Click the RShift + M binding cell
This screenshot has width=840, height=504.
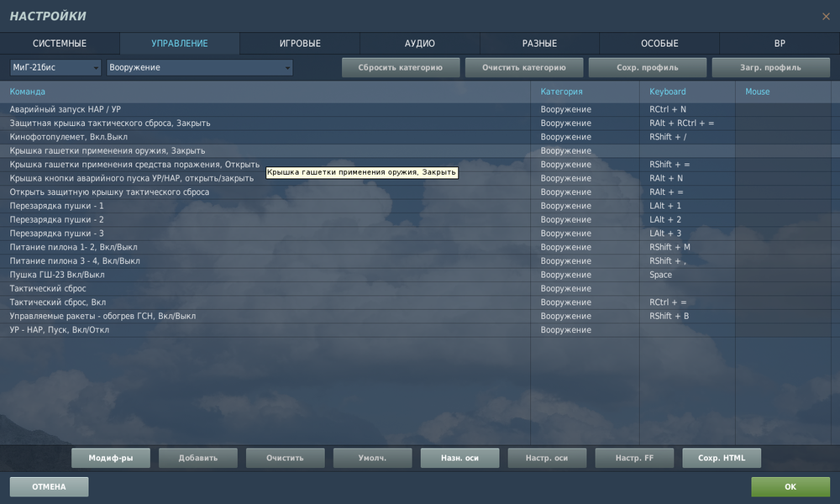[x=687, y=248]
